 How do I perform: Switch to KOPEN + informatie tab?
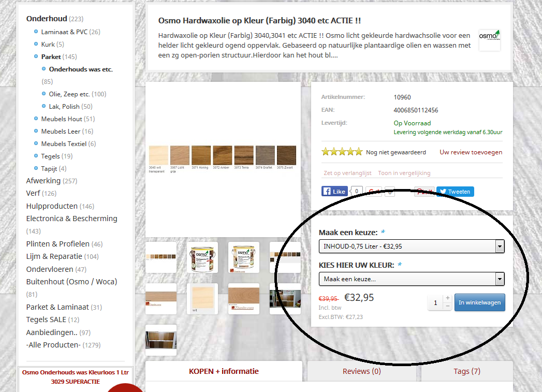pos(224,371)
